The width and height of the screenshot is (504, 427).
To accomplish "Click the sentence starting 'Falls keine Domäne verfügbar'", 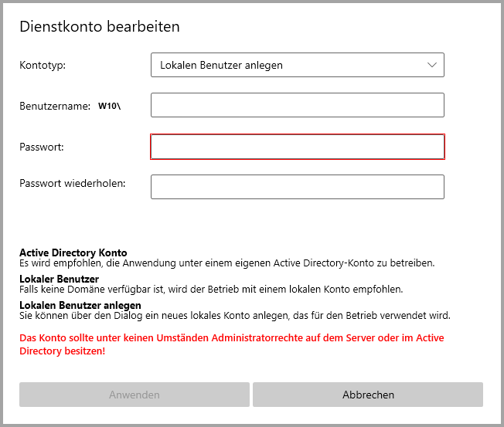I will pyautogui.click(x=210, y=289).
